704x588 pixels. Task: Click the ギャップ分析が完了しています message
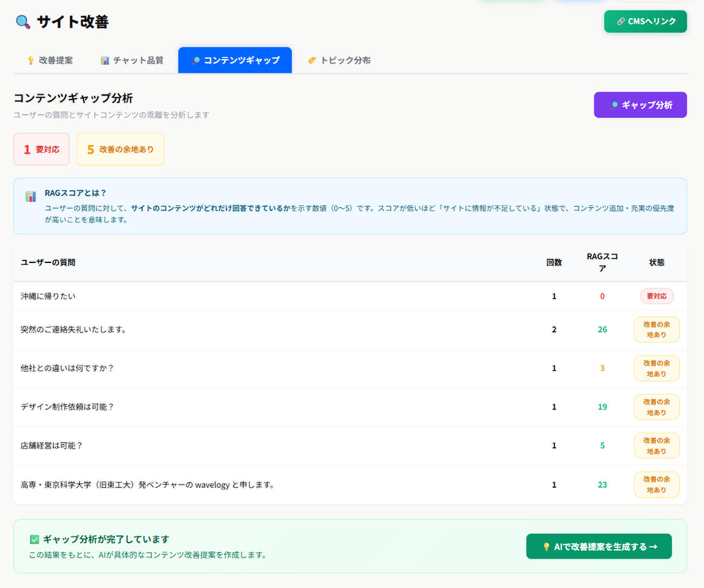click(x=106, y=539)
